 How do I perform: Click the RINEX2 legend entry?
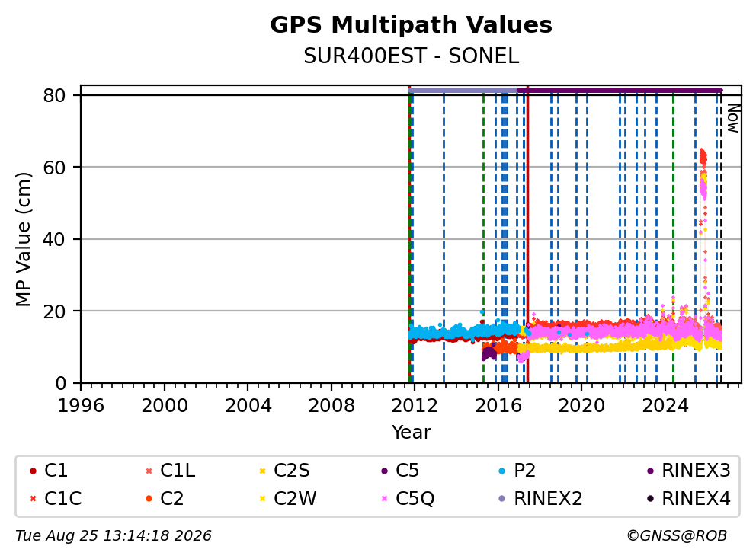[541, 499]
